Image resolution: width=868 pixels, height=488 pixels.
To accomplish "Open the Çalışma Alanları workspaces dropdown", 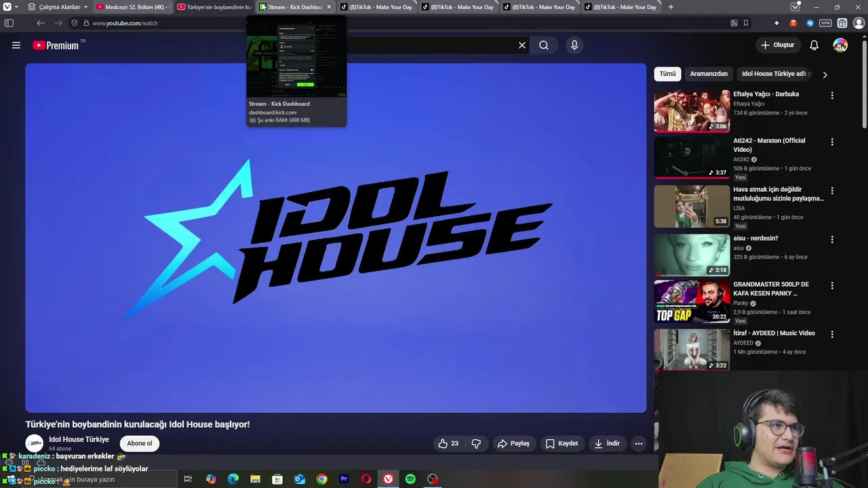I will click(58, 7).
